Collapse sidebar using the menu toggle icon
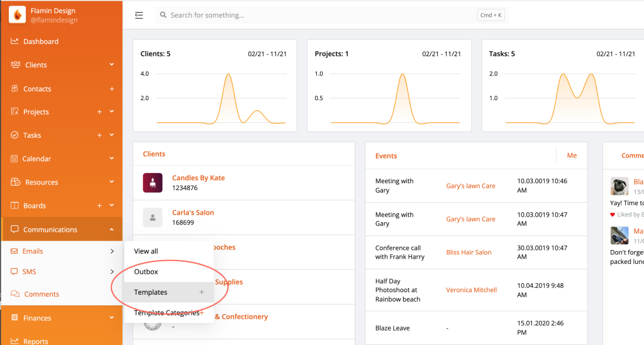This screenshot has height=345, width=644. 139,15
